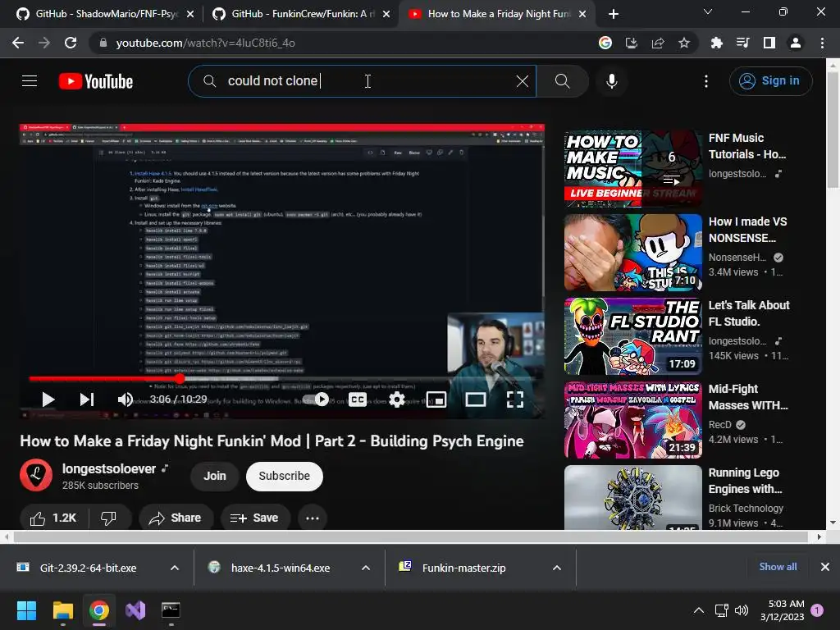Screen dimensions: 840x630
Task: Join the longestsoloever channel
Action: click(214, 476)
